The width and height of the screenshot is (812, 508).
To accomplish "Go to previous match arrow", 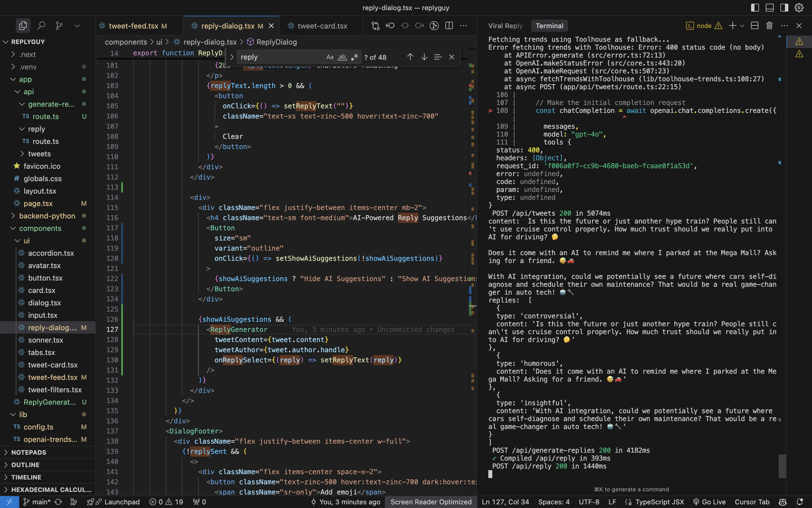I will click(x=410, y=57).
